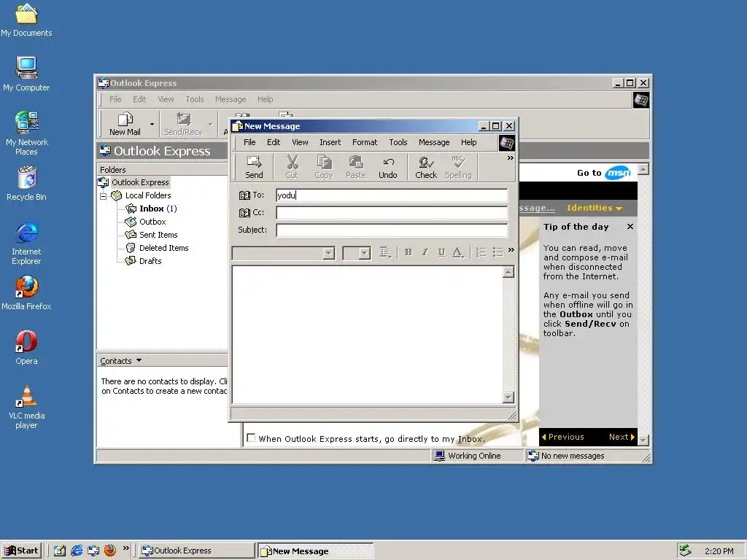Select Drafts folder
The height and width of the screenshot is (560, 747).
(x=144, y=261)
